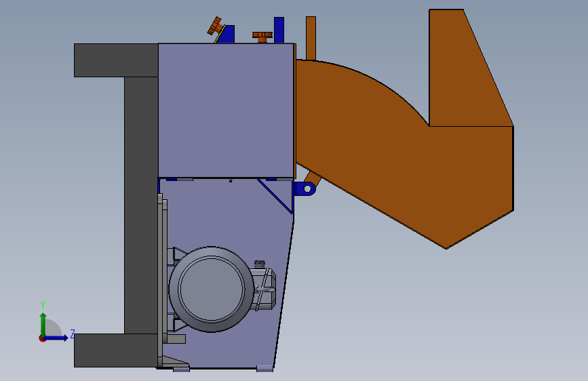Viewport: 588px width, 381px height.
Task: Select the blue angled bracket under tilted knob
Action: point(227,35)
